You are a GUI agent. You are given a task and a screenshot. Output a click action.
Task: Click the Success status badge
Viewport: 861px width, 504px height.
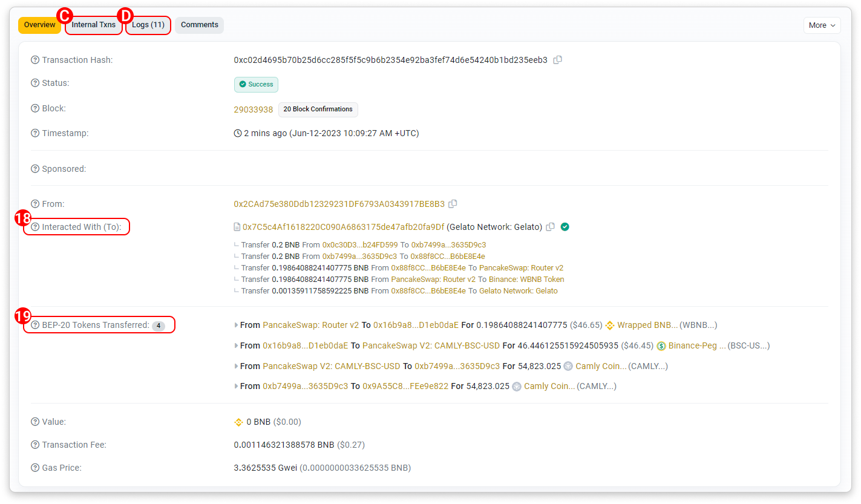click(x=256, y=84)
